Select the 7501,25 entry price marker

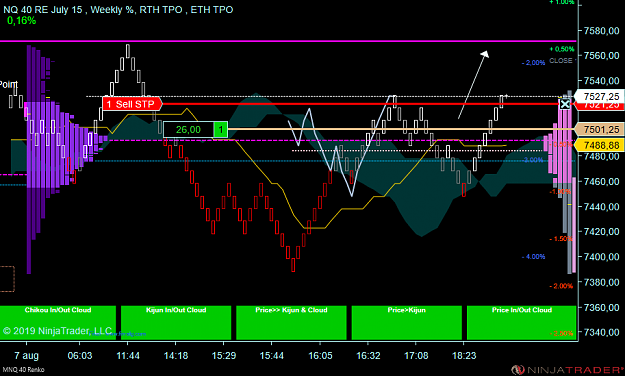pyautogui.click(x=599, y=129)
